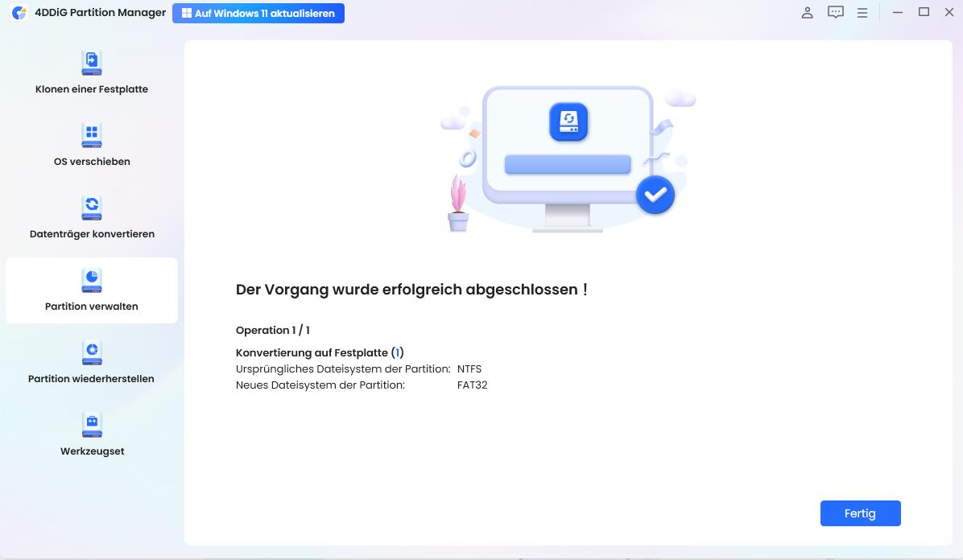Select Datenträger konvertieren label

click(x=92, y=234)
